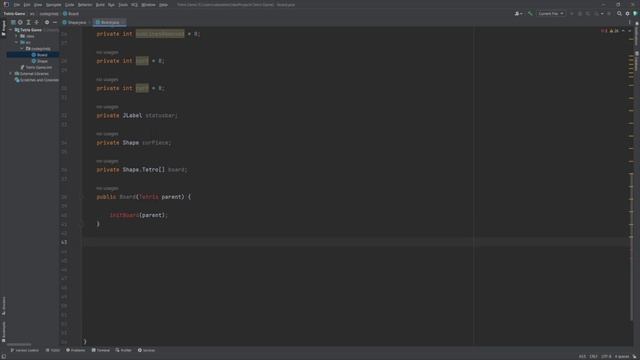Open Project panel options gear

47,22
